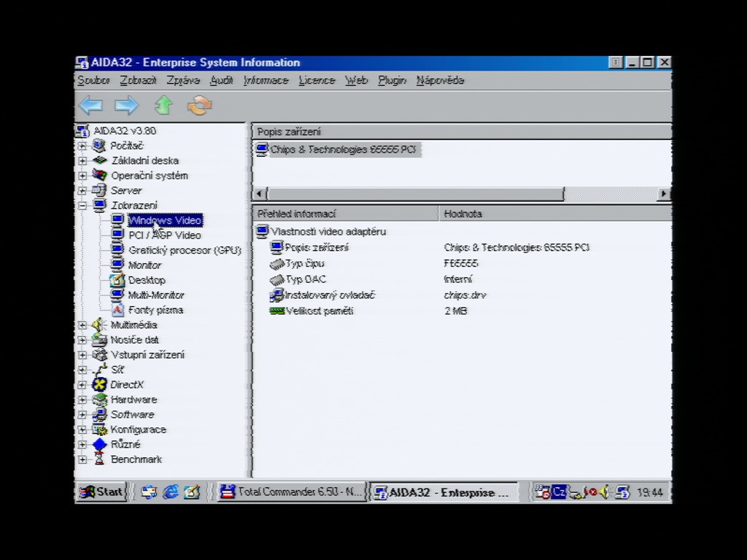Click the Benchmark hourglass icon
The image size is (747, 560).
99,459
